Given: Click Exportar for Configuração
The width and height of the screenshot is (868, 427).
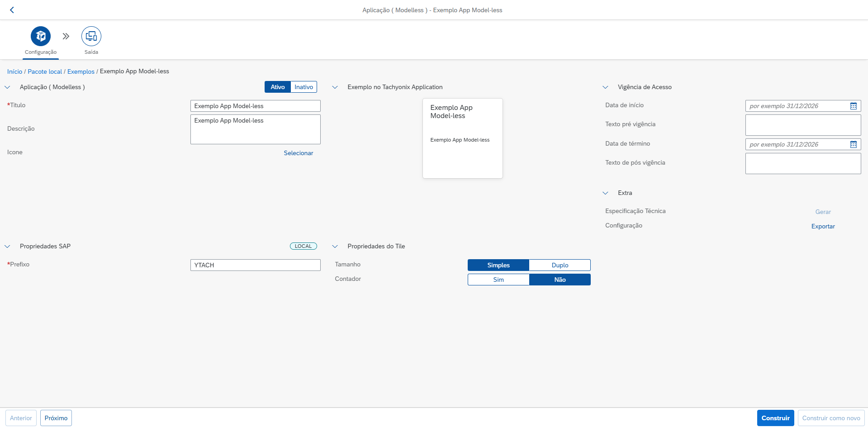Looking at the screenshot, I should click(823, 226).
